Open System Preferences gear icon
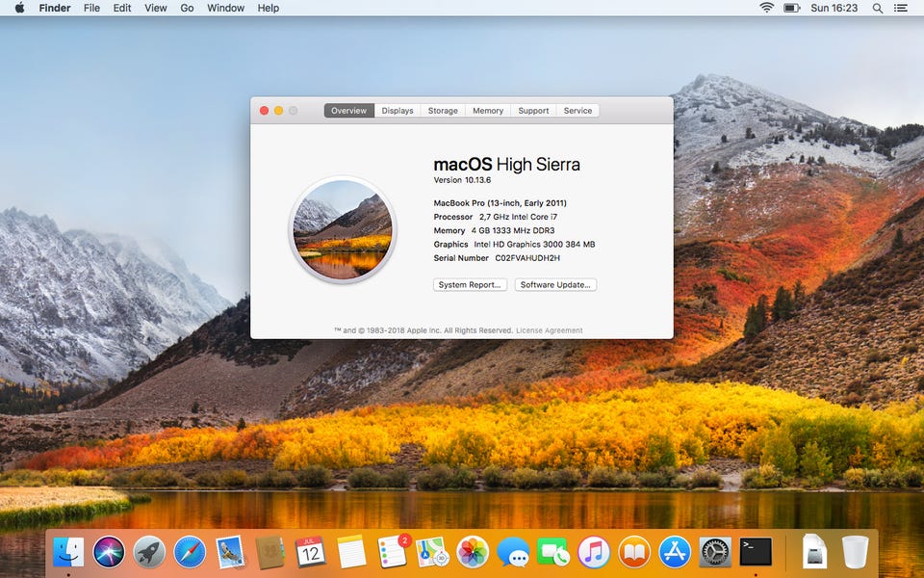 (x=715, y=552)
